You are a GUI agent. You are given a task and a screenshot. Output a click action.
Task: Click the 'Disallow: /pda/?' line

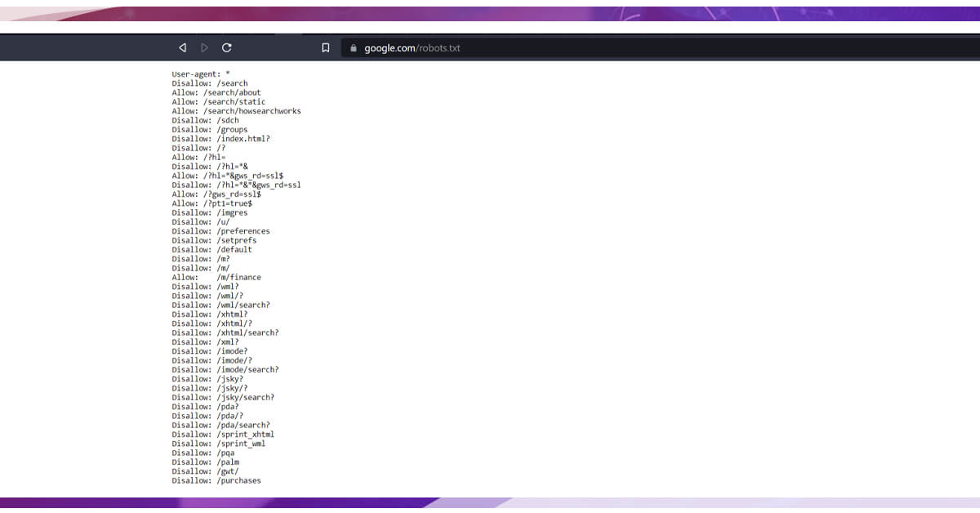207,416
